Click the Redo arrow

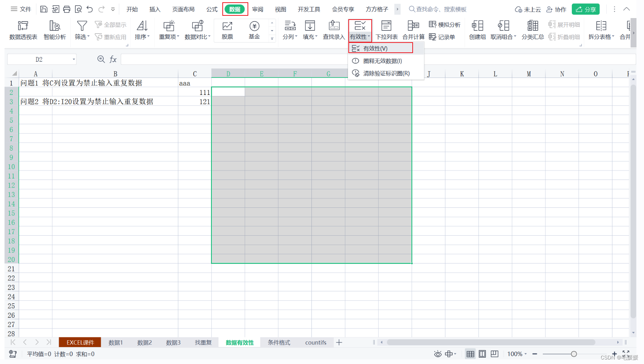point(101,9)
